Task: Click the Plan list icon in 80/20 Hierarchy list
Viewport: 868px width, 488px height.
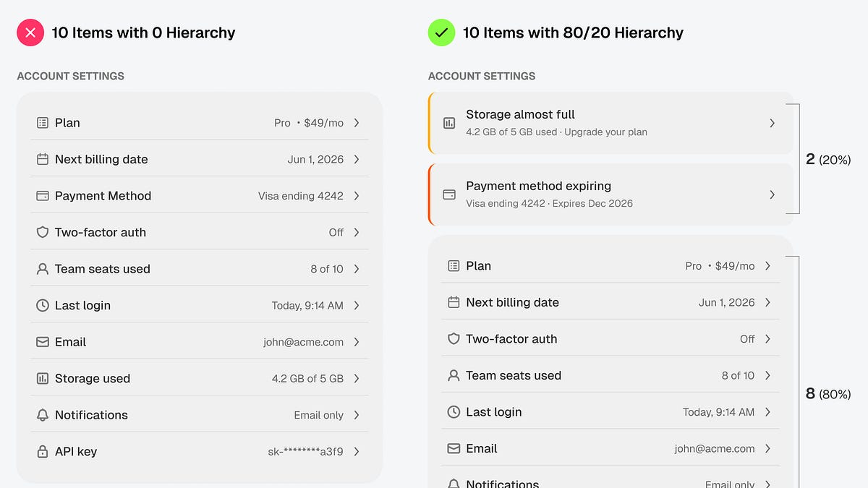Action: [x=454, y=266]
